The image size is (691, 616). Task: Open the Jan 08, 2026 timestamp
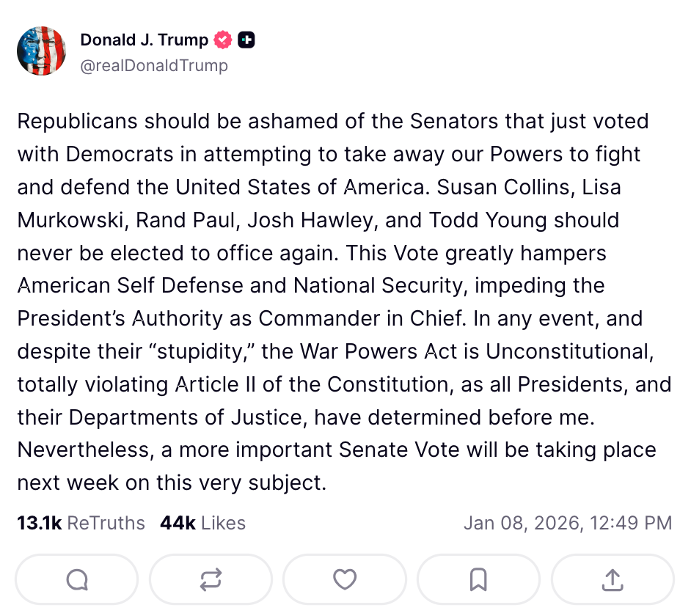tap(567, 523)
